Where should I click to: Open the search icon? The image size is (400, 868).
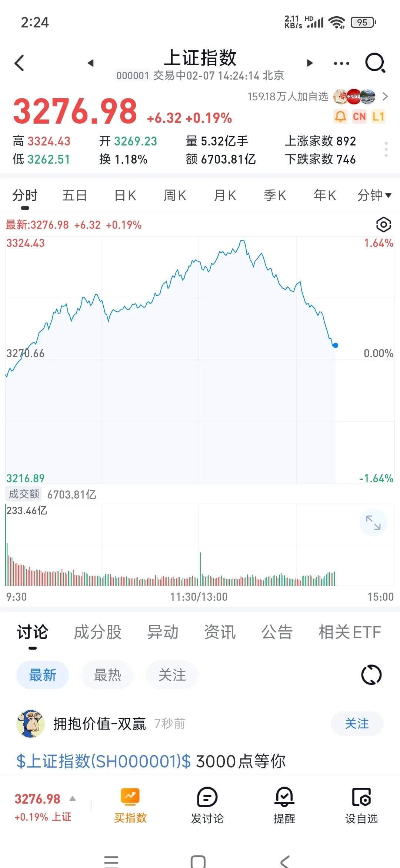(x=374, y=63)
